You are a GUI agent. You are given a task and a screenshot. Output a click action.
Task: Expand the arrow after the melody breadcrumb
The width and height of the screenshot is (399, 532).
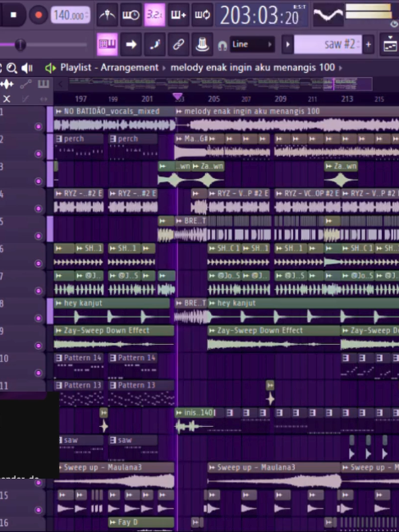click(341, 68)
